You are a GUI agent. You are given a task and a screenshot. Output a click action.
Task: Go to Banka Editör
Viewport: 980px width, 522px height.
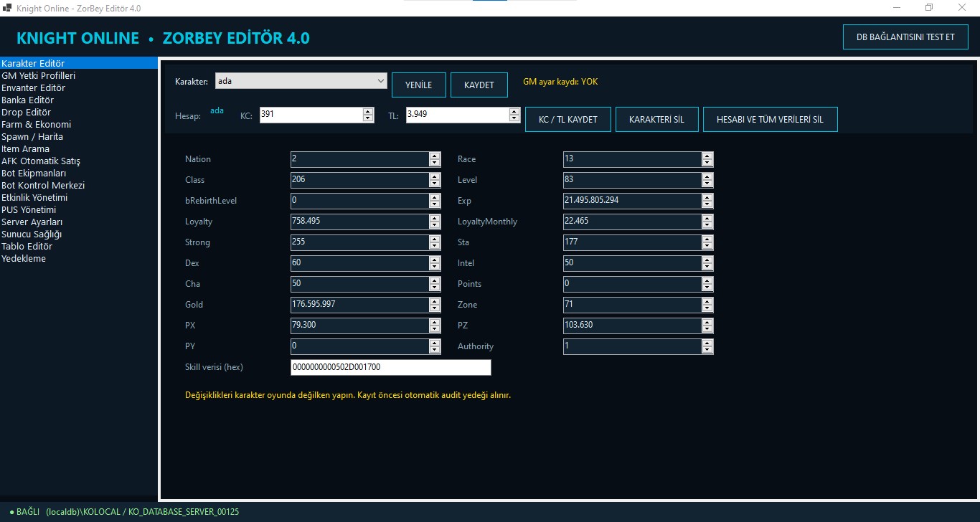coord(79,100)
